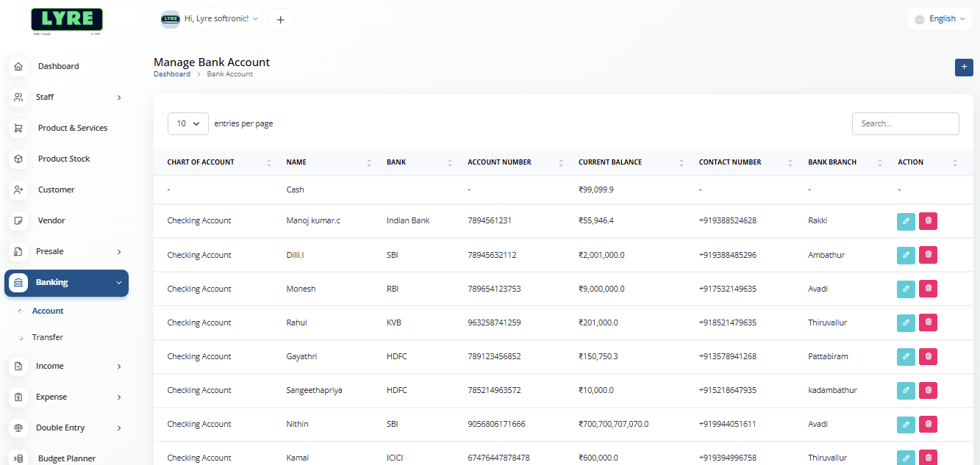This screenshot has width=980, height=465.
Task: Click the +919388524628 contact number link
Action: tap(727, 220)
